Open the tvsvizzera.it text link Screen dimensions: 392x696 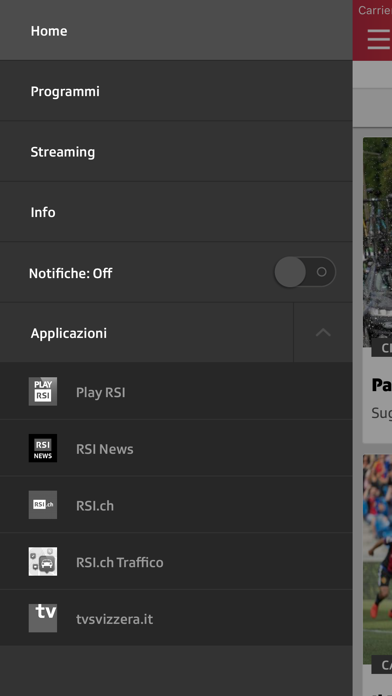pos(115,619)
